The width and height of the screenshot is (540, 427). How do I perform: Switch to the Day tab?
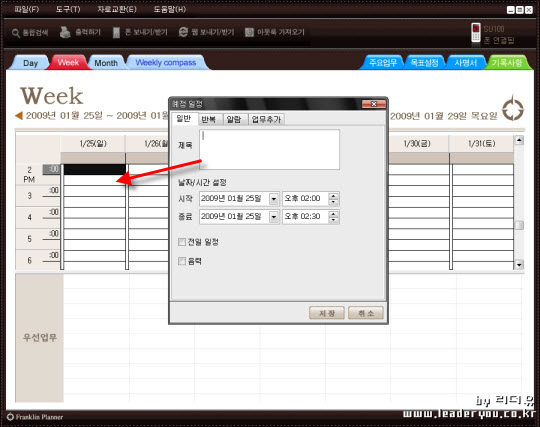pyautogui.click(x=31, y=63)
